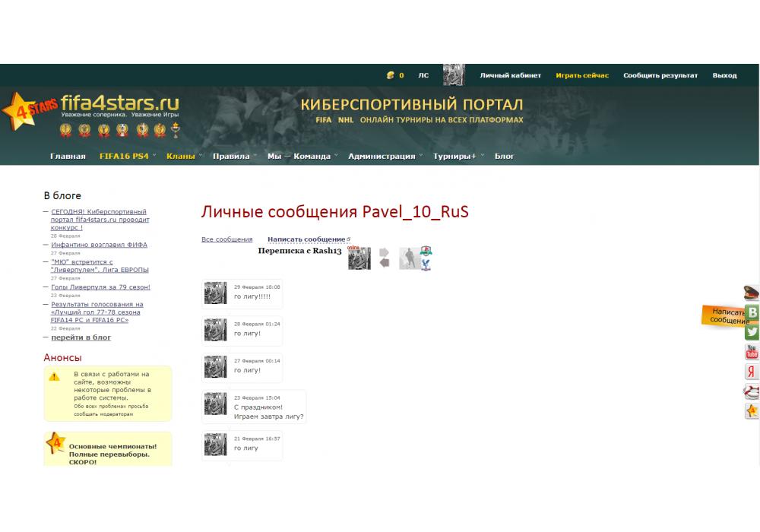
Task: Click the lifebuoy help sidebar icon
Action: point(752,391)
